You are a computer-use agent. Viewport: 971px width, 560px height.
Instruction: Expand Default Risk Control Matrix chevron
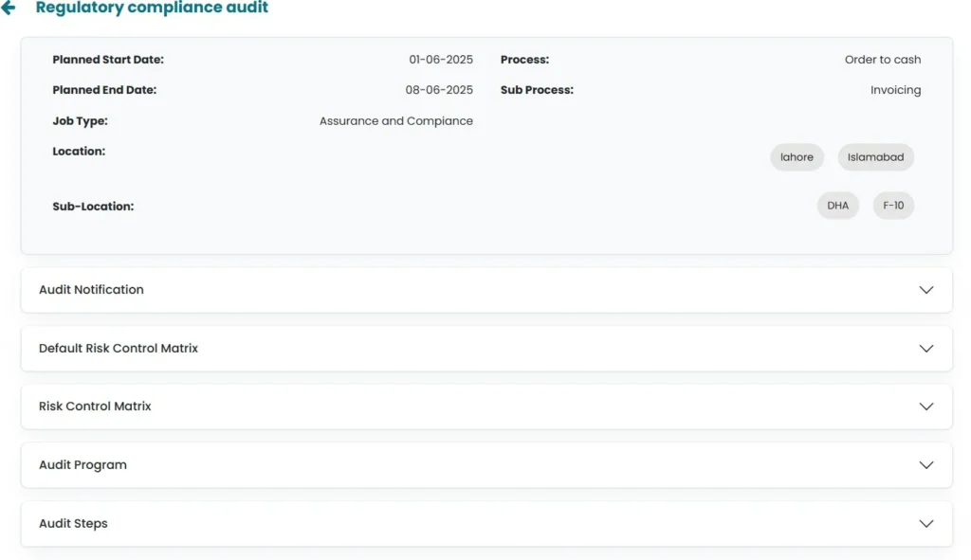point(926,349)
